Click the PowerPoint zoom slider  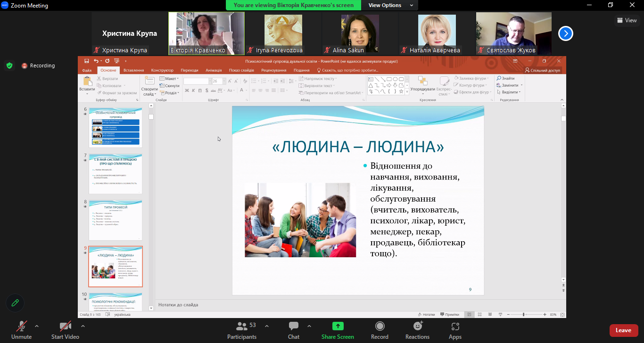point(524,314)
